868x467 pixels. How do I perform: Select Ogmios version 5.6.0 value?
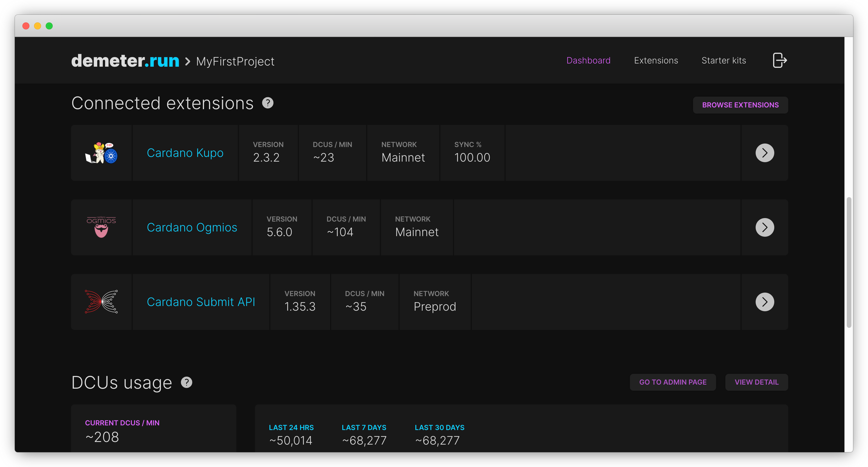click(279, 232)
